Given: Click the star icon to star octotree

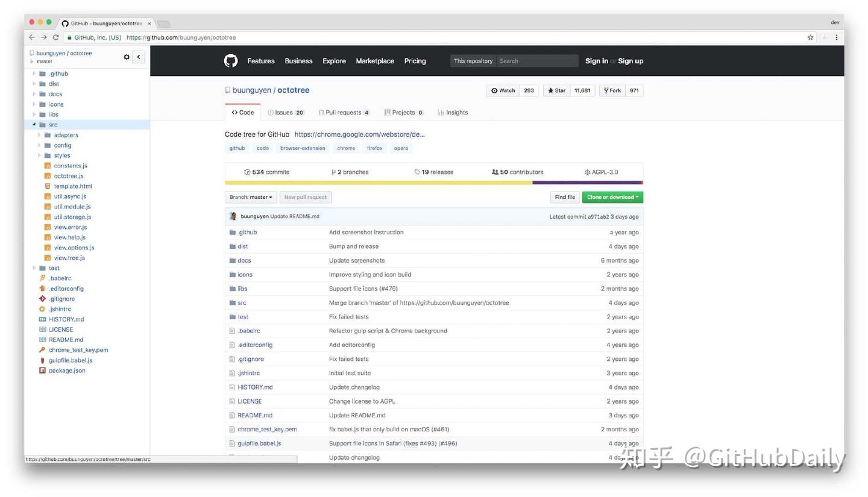Looking at the screenshot, I should pos(550,90).
